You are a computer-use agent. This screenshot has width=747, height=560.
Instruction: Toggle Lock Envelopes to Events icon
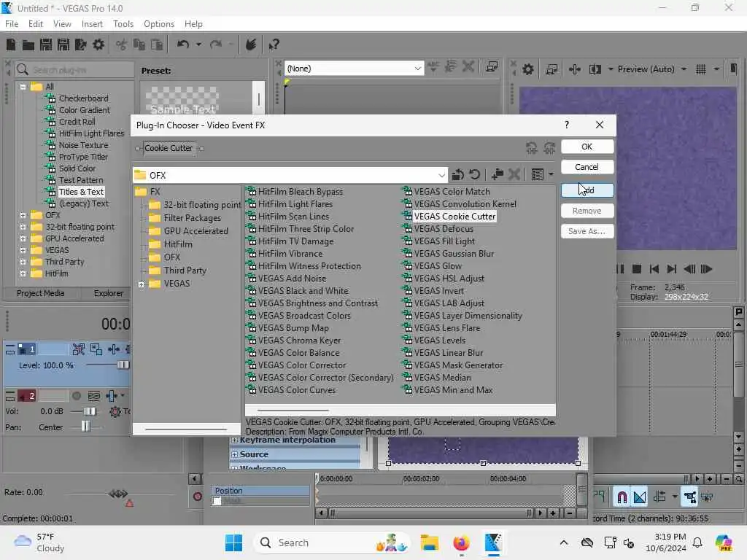689,497
